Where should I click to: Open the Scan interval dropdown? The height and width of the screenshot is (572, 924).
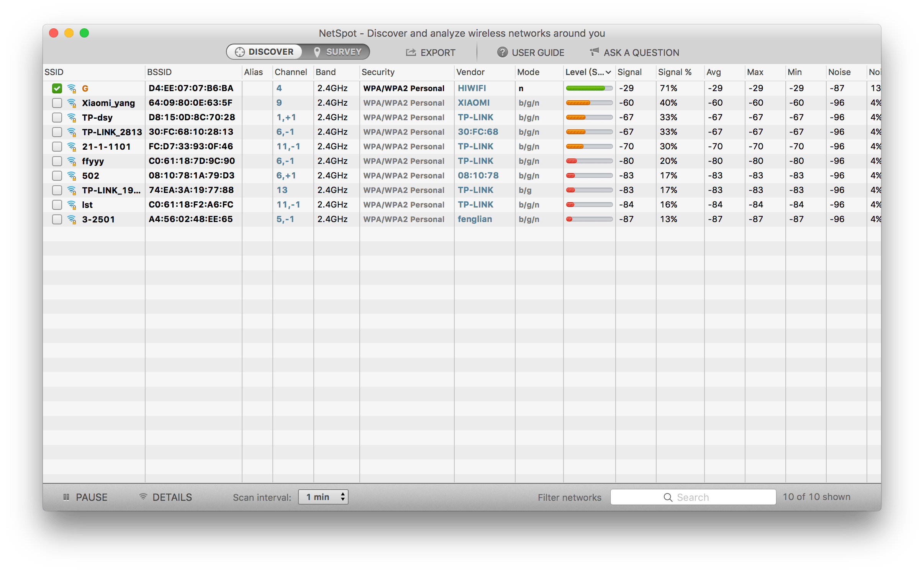click(323, 497)
